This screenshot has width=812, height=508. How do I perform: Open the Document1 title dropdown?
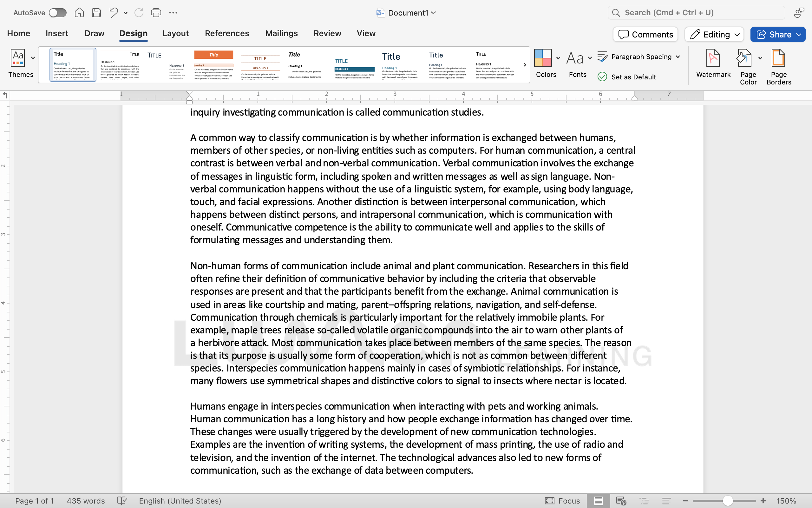(x=433, y=13)
